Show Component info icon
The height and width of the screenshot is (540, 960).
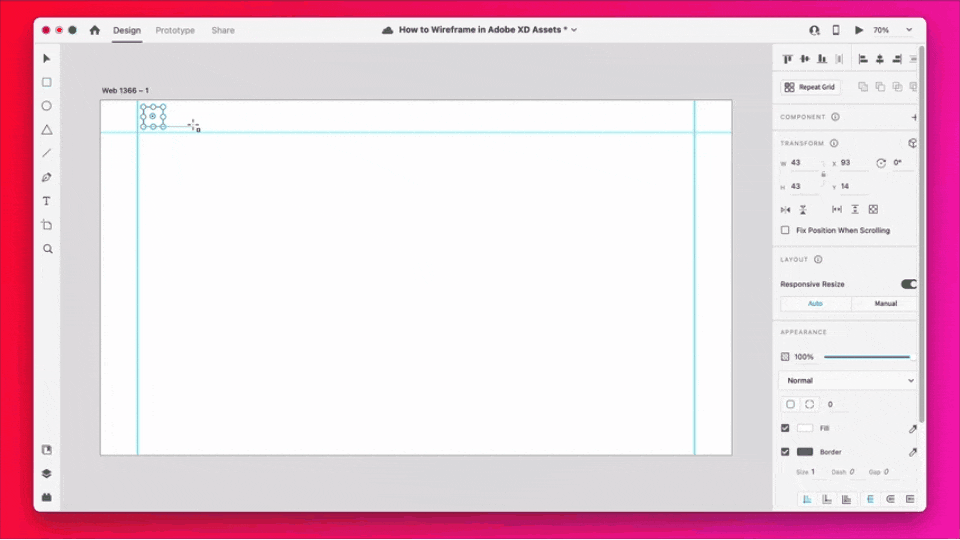coord(835,117)
